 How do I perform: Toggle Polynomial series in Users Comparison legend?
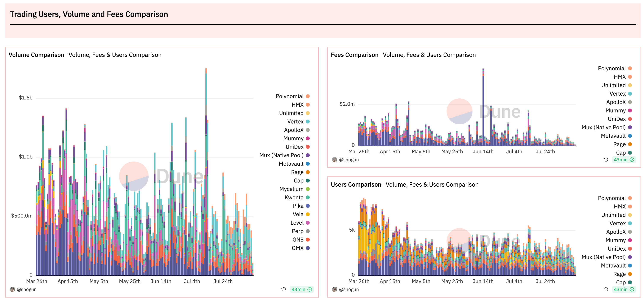point(615,198)
